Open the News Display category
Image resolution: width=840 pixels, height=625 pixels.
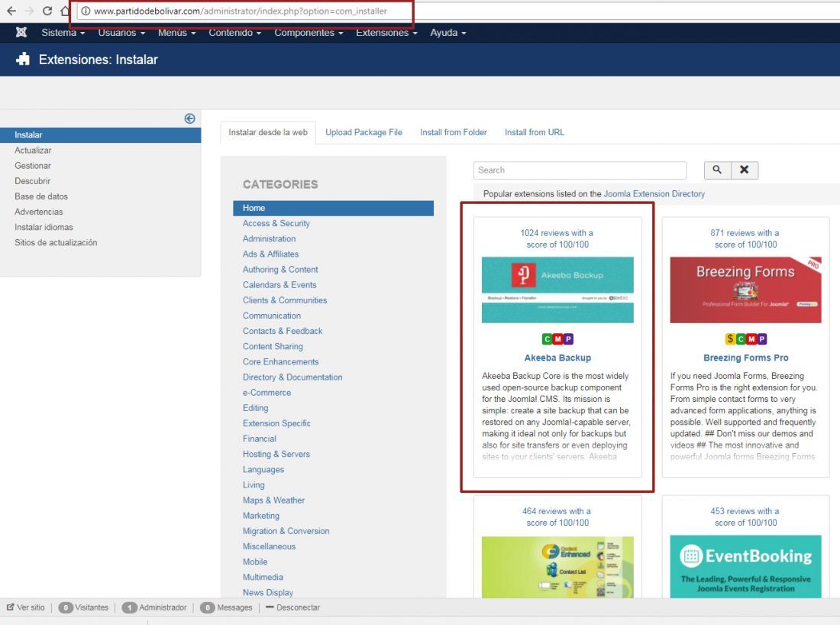268,592
